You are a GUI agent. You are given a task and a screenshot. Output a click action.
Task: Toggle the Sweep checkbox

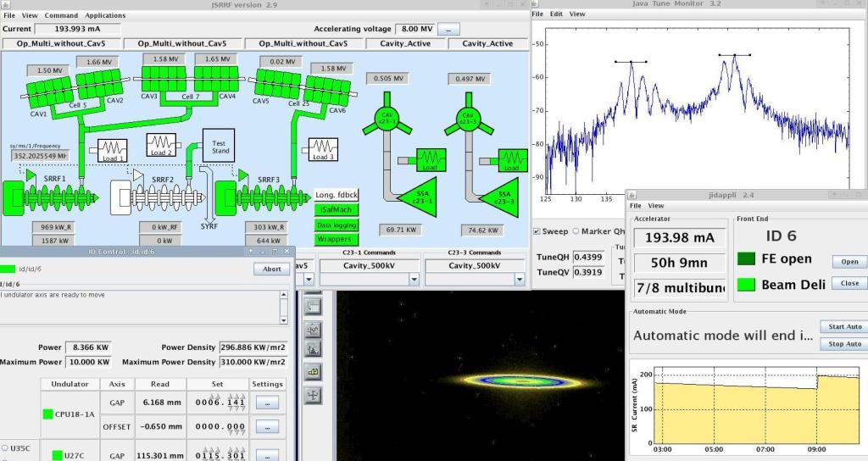(x=536, y=231)
